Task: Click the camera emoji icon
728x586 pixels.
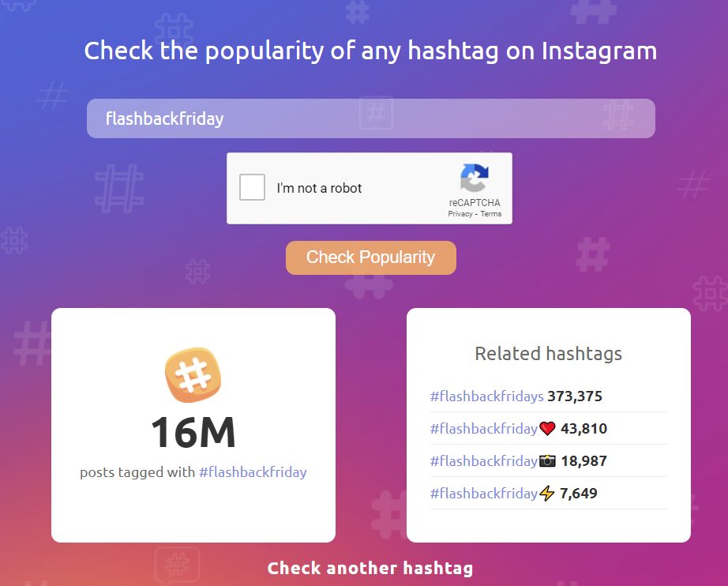Action: 547,460
